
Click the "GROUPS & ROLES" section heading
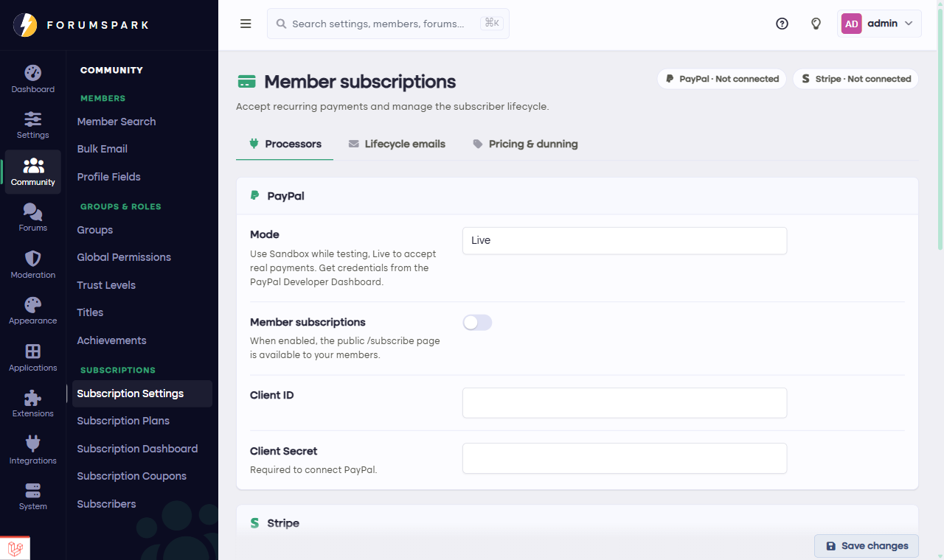[120, 206]
